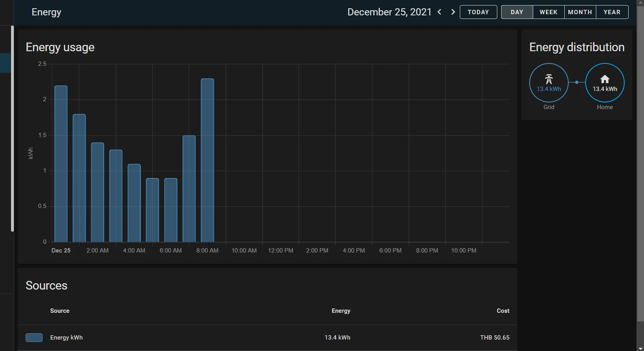Click the Energy kWh color swatch
Screen dimensions: 644x351
[34, 338]
